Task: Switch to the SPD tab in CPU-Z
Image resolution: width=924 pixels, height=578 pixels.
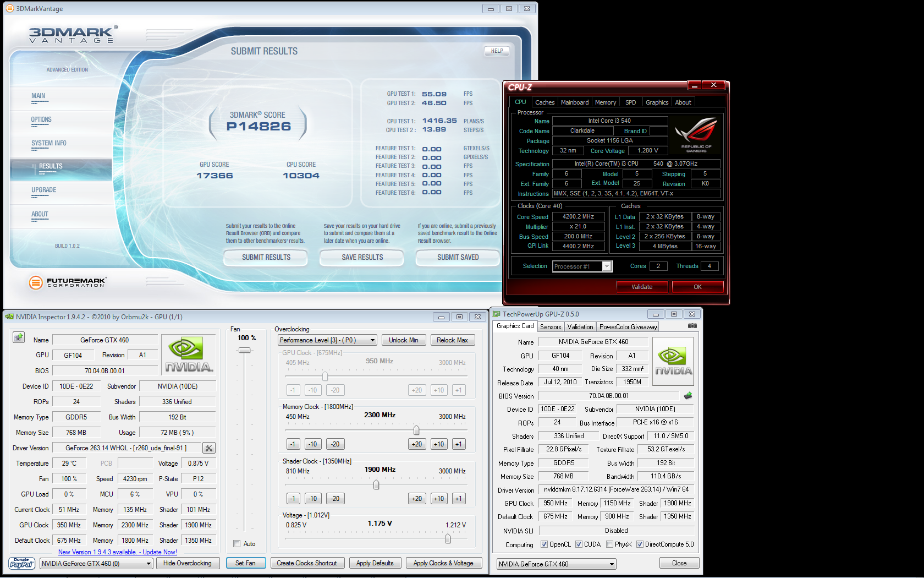Action: pos(630,102)
